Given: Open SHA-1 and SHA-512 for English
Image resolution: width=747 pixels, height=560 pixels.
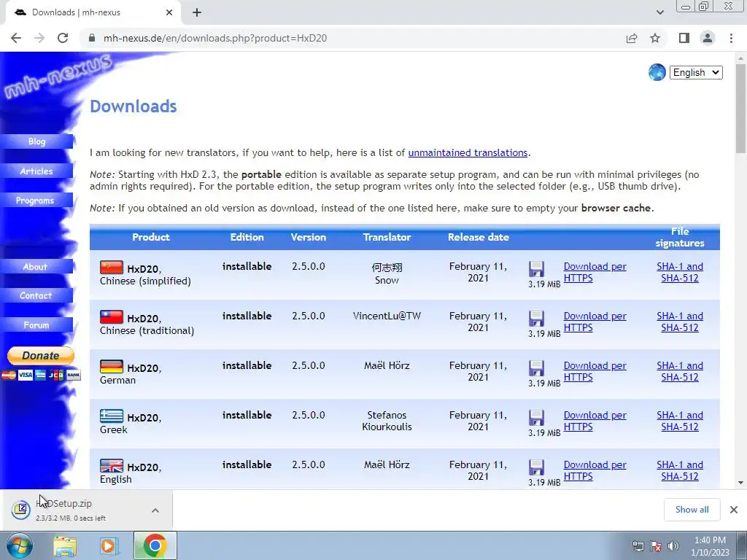Looking at the screenshot, I should (x=680, y=470).
